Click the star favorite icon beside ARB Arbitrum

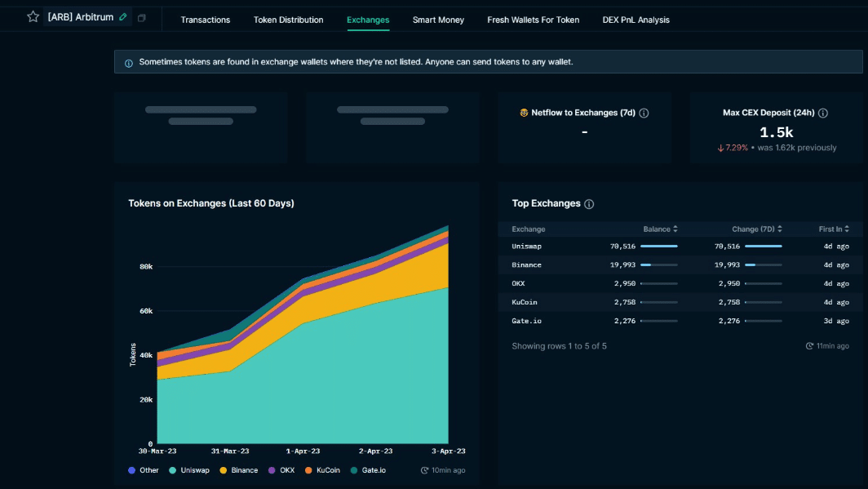pos(33,17)
